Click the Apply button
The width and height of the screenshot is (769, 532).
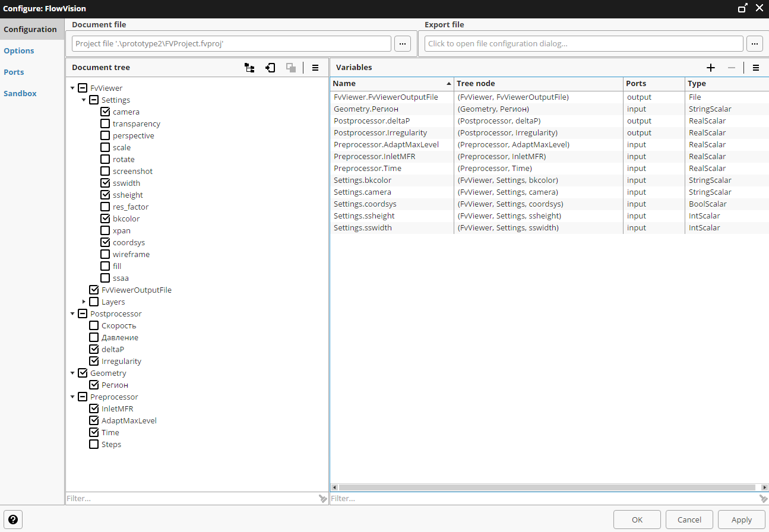click(742, 520)
